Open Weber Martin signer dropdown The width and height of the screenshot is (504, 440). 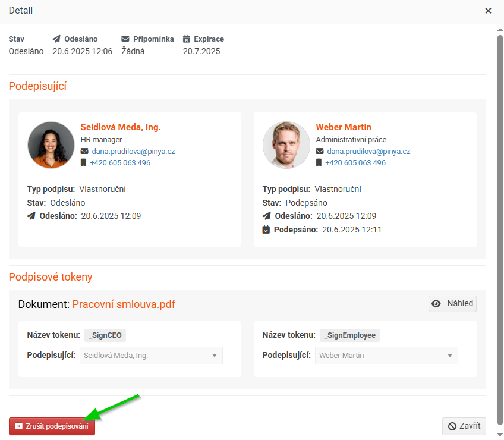coord(386,356)
